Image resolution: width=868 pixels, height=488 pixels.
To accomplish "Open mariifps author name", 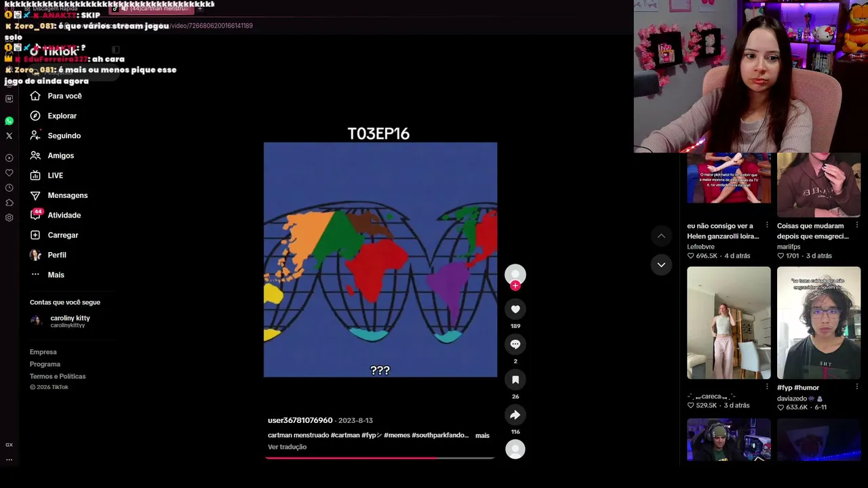I will pos(789,247).
